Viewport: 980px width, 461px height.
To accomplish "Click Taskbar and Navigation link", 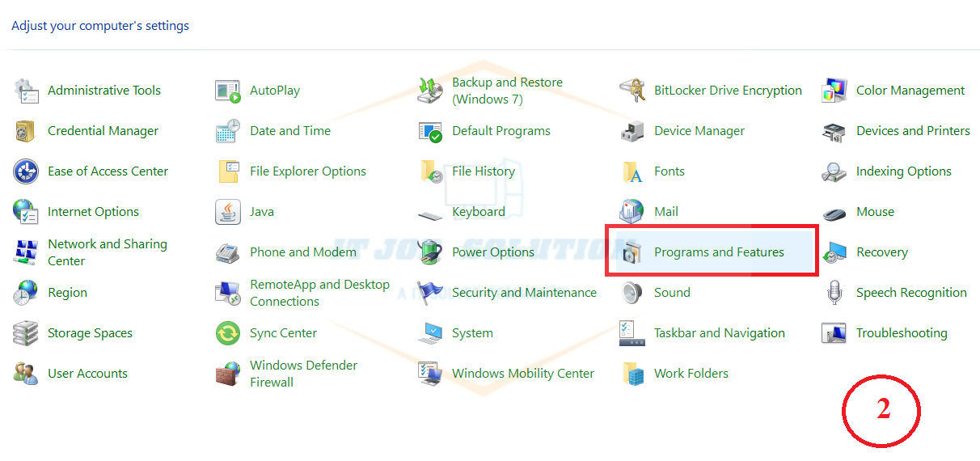I will (719, 333).
